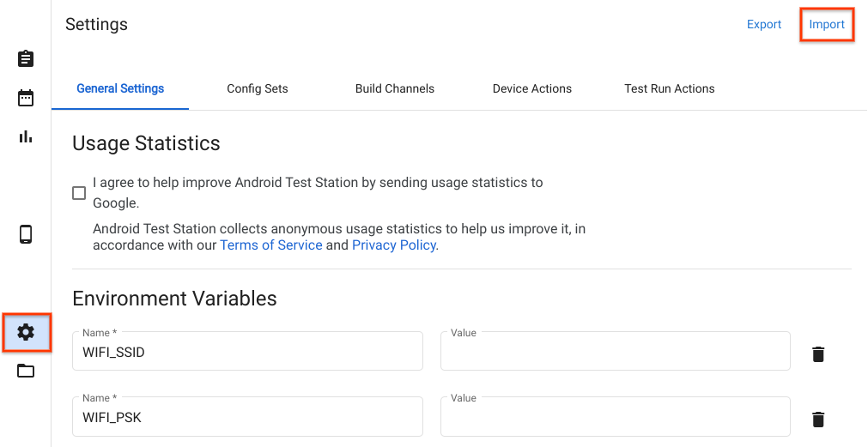The width and height of the screenshot is (868, 447).
Task: Delete the WIFI_PSK environment variable
Action: (818, 419)
